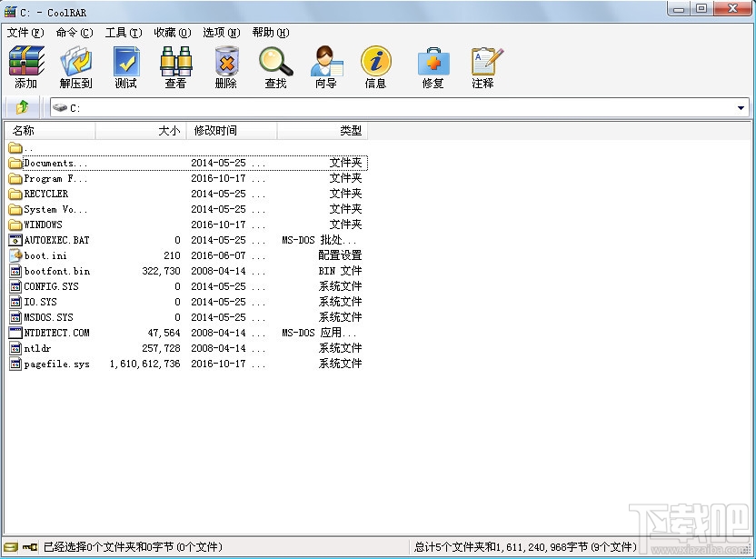The width and height of the screenshot is (756, 559).
Task: Click the 解压到 (Extract to) toolbar icon
Action: coord(76,61)
